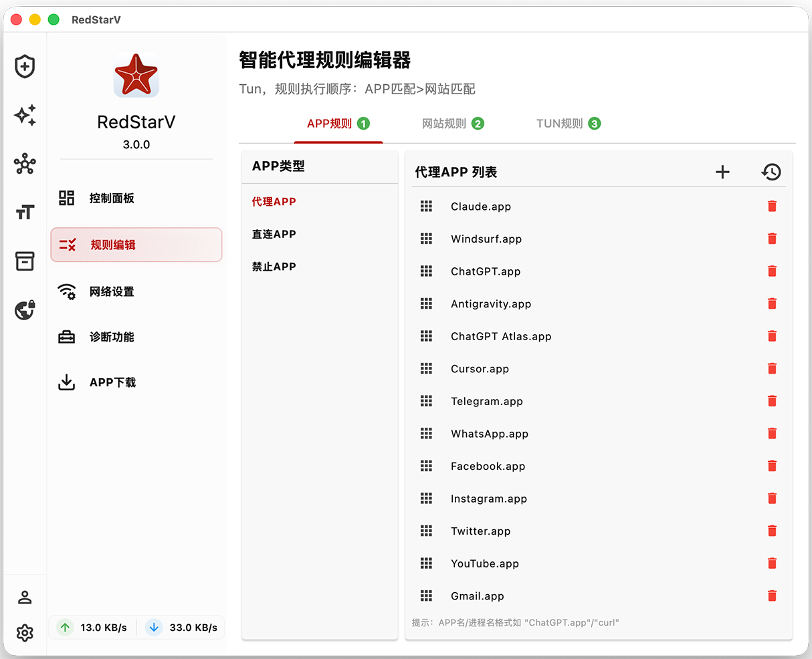Image resolution: width=812 pixels, height=659 pixels.
Task: Open the TUN规则 tab
Action: [568, 123]
